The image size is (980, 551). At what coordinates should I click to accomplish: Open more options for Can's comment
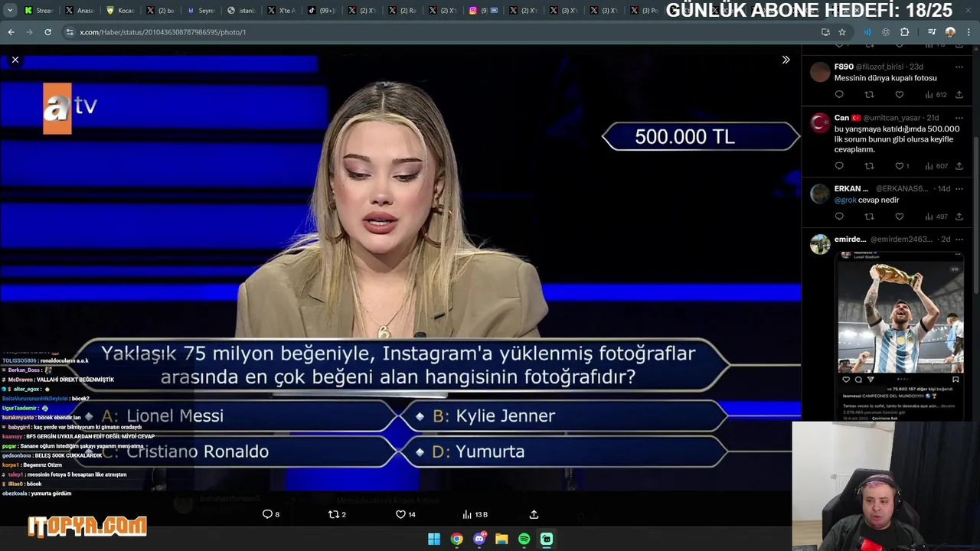point(959,118)
